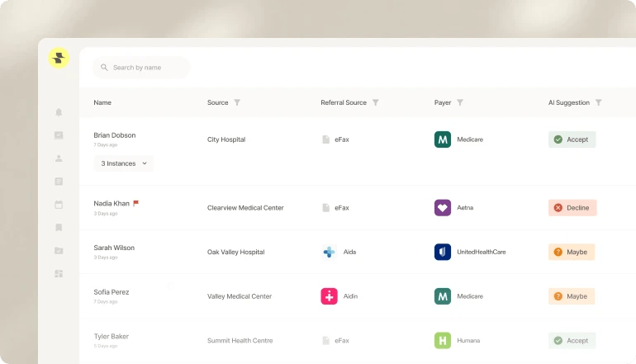Image resolution: width=636 pixels, height=364 pixels.
Task: Click eFax document icon in Nadia Khan row
Action: [325, 207]
